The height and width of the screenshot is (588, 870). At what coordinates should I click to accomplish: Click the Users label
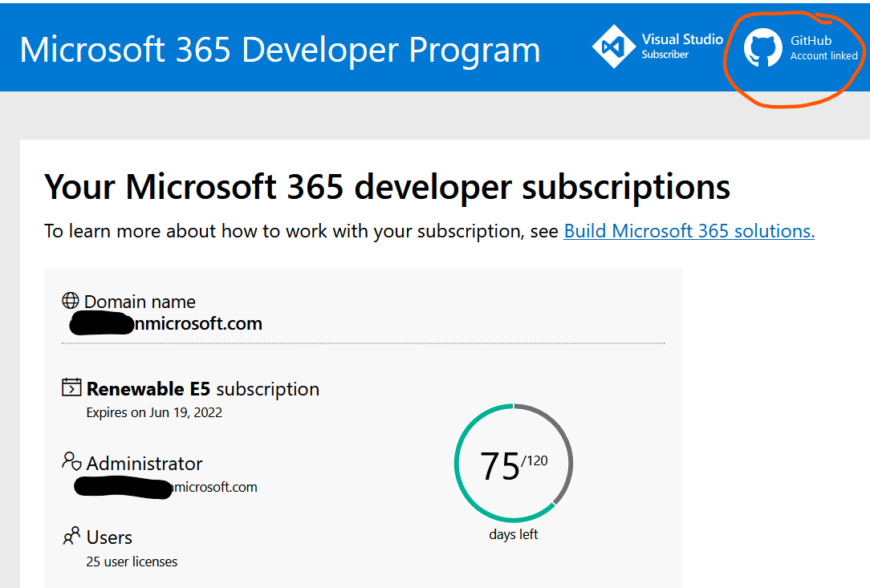click(109, 537)
